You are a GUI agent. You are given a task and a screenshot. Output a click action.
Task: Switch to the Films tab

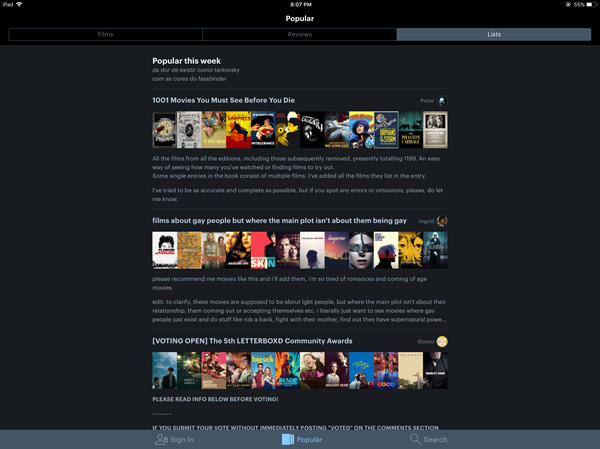click(x=105, y=34)
